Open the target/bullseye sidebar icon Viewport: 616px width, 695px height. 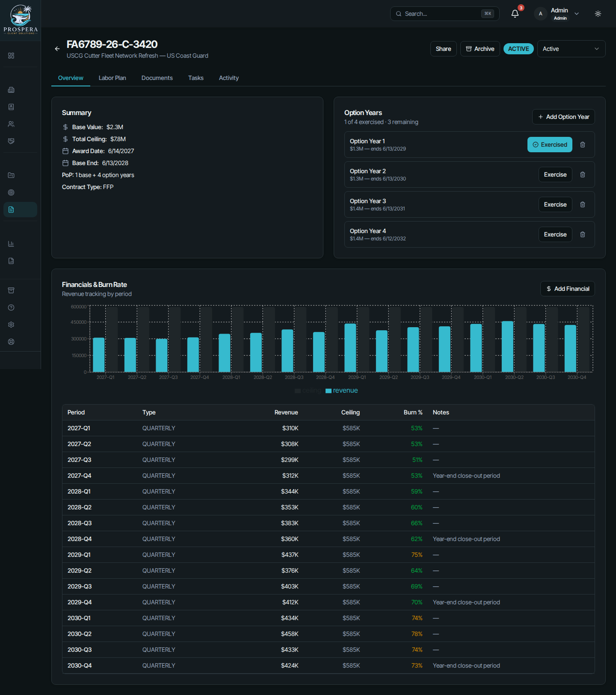[x=11, y=192]
